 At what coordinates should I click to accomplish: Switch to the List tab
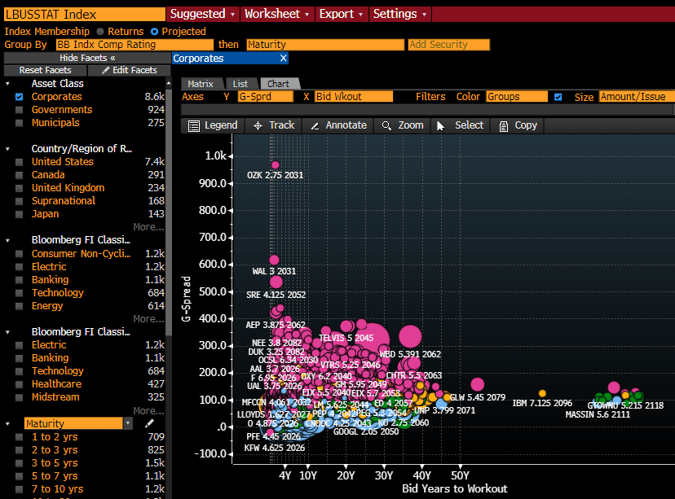(240, 84)
